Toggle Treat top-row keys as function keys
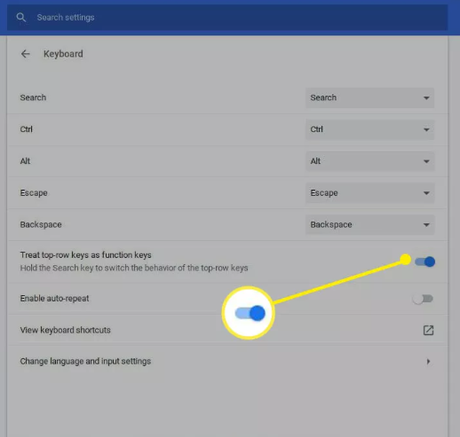This screenshot has height=437, width=460. click(x=425, y=262)
